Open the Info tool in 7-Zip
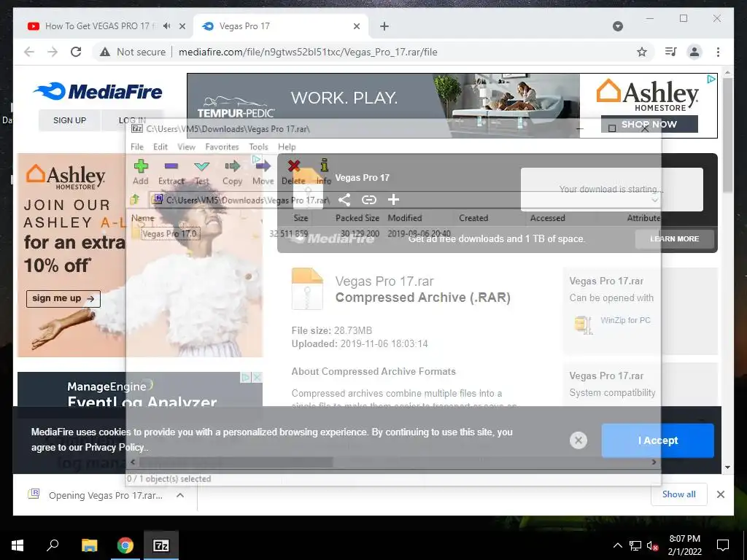The width and height of the screenshot is (747, 560). pos(324,172)
